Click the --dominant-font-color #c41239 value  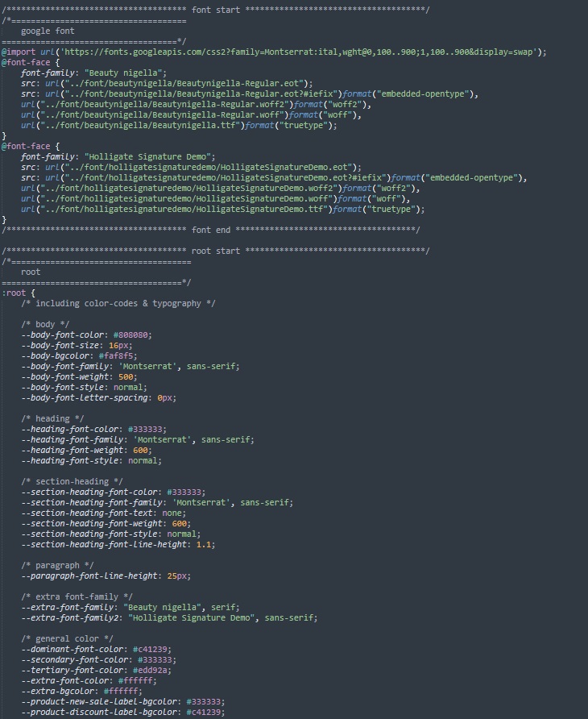[150, 650]
